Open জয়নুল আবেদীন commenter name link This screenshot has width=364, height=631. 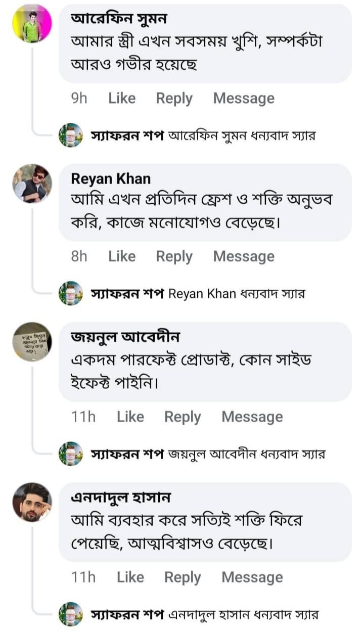tap(125, 337)
